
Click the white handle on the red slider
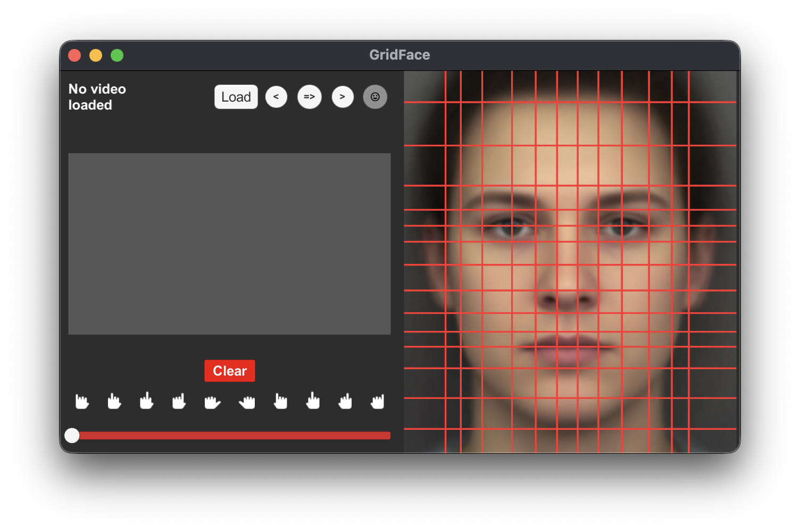pyautogui.click(x=72, y=435)
